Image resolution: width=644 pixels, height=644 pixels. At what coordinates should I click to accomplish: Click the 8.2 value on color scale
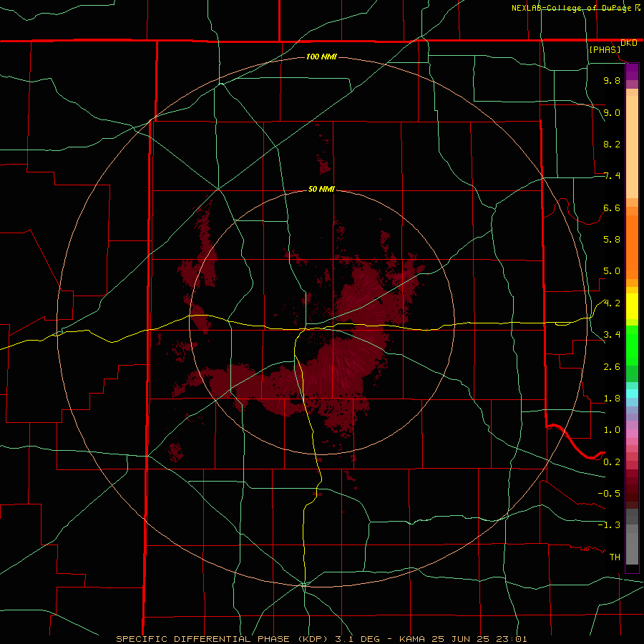(612, 144)
